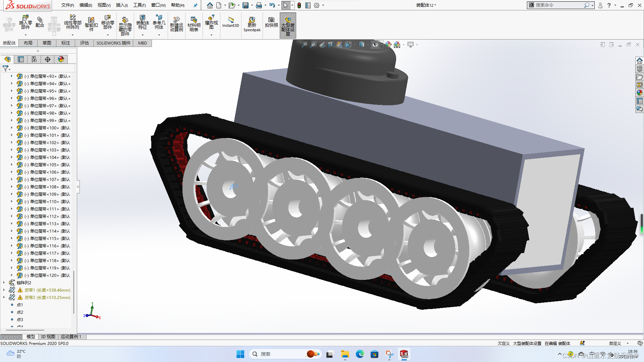Select 点1 in feature tree
Image resolution: width=644 pixels, height=362 pixels.
(20, 305)
